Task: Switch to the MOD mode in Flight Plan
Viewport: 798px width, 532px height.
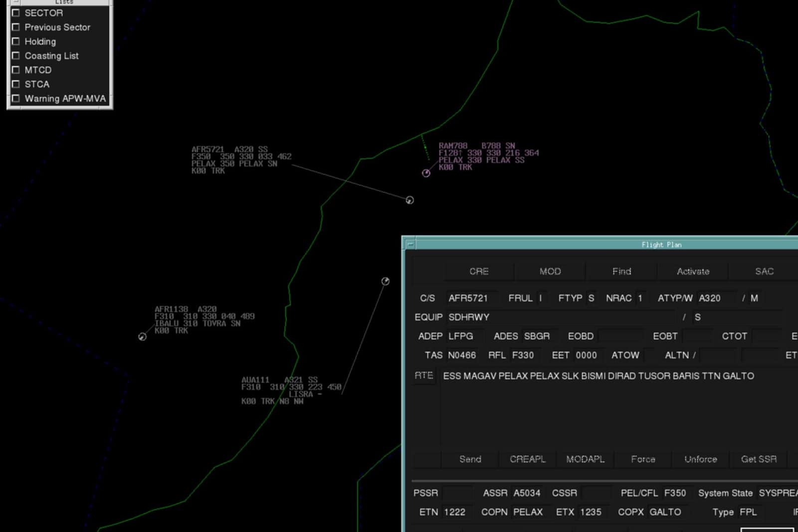Action: click(x=550, y=271)
